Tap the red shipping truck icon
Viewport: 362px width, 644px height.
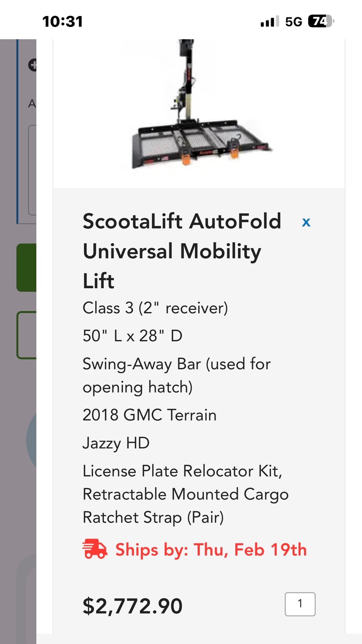point(95,549)
